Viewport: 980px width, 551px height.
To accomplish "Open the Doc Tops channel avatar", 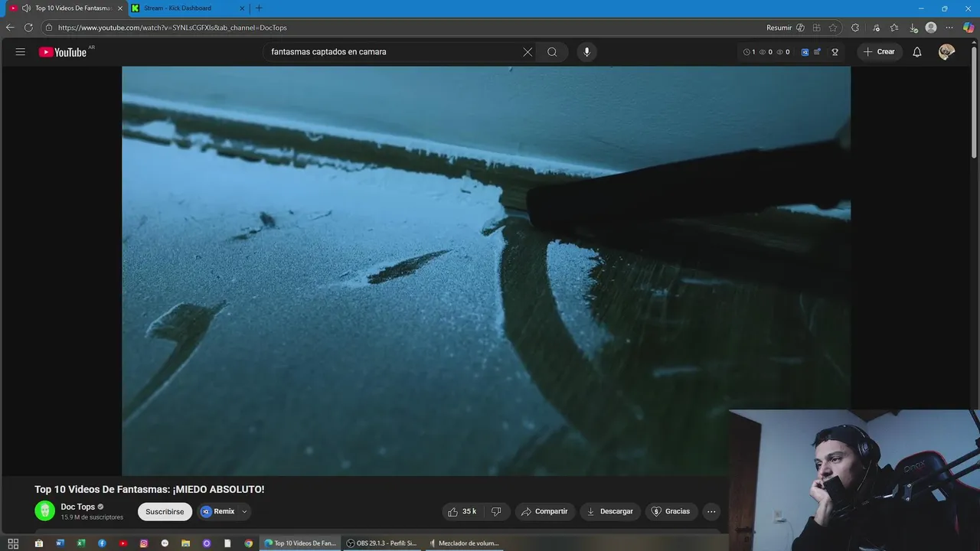I will [45, 511].
